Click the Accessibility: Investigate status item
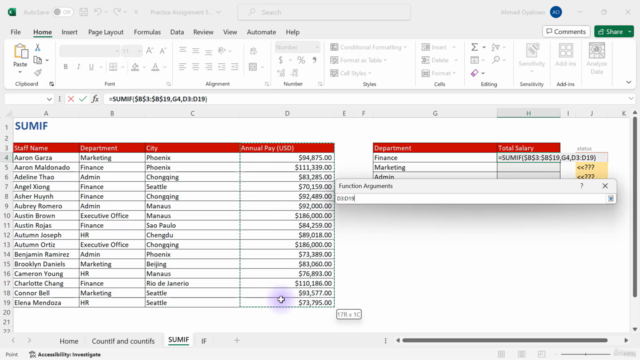 [65, 354]
